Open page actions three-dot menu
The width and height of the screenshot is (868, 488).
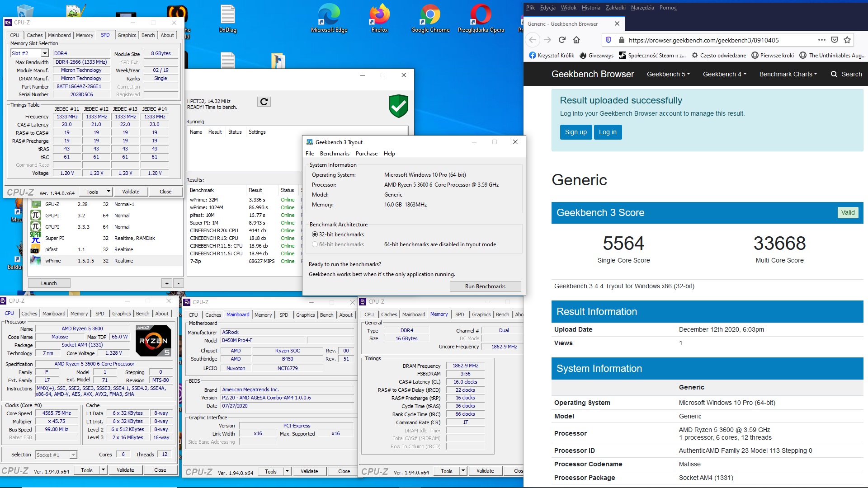(x=821, y=40)
